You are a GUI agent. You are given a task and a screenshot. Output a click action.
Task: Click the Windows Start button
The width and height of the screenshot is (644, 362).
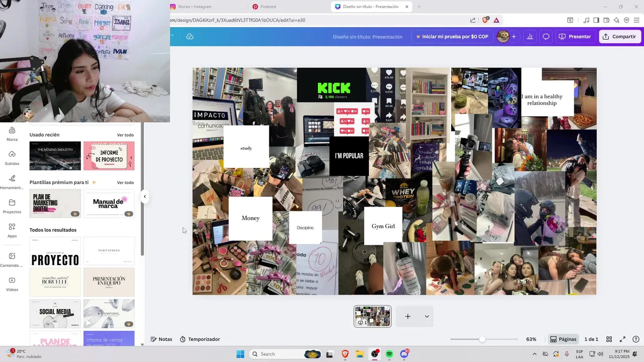[x=240, y=354]
